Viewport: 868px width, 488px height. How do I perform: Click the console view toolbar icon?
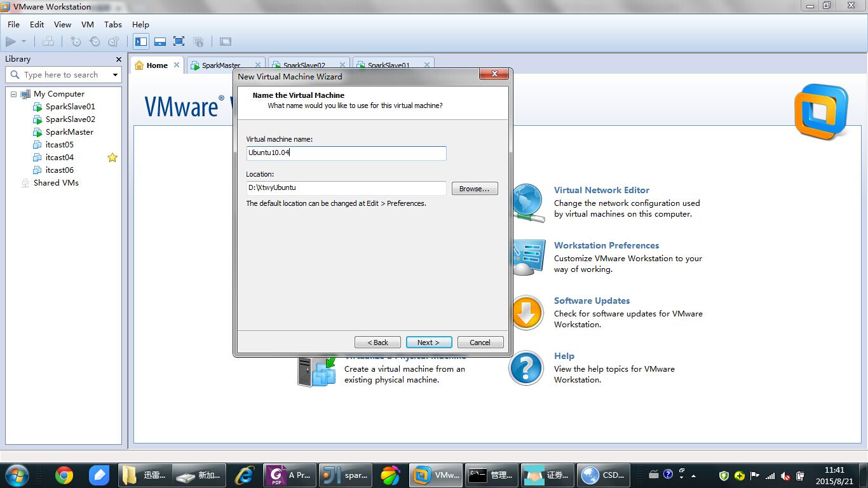click(226, 41)
